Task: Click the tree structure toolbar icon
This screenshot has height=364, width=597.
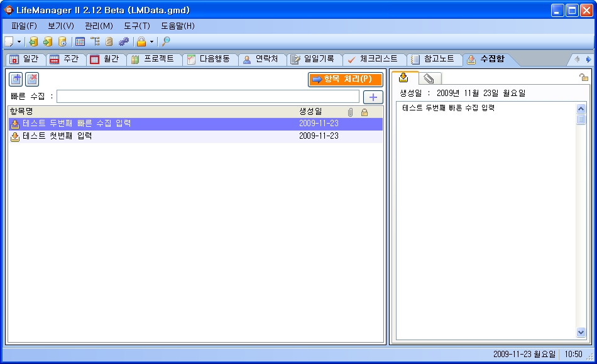Action: [x=95, y=41]
